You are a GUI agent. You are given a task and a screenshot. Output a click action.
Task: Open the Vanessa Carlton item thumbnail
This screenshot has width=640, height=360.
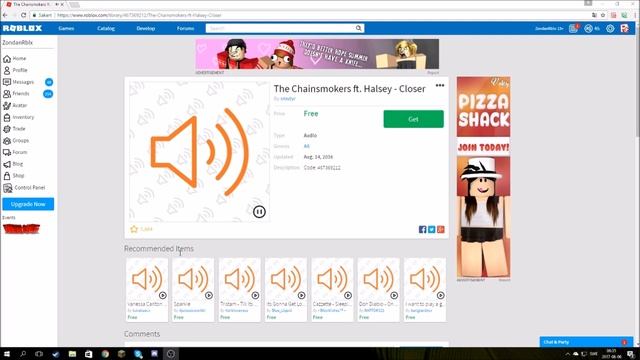[147, 280]
